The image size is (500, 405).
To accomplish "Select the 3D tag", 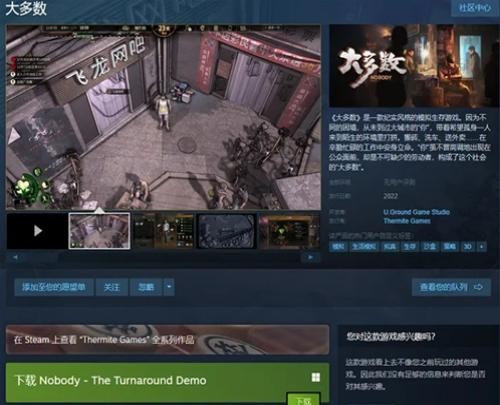I will click(468, 247).
